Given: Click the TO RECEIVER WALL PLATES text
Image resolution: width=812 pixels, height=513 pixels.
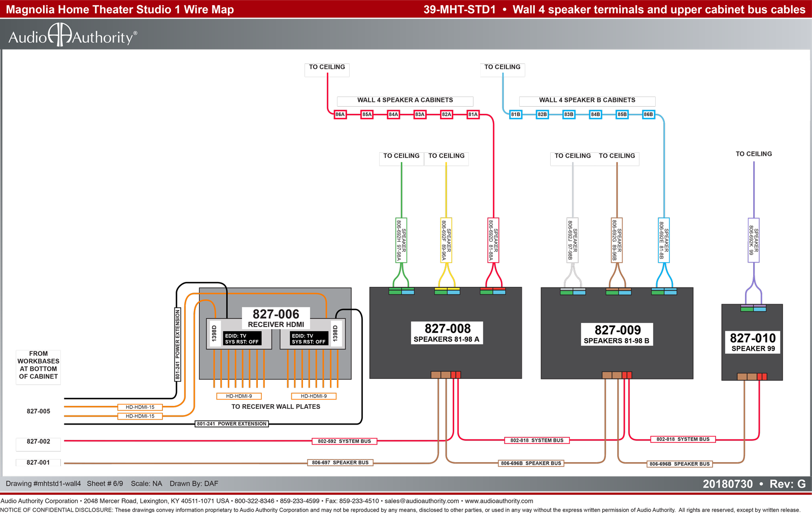Looking at the screenshot, I should [276, 407].
